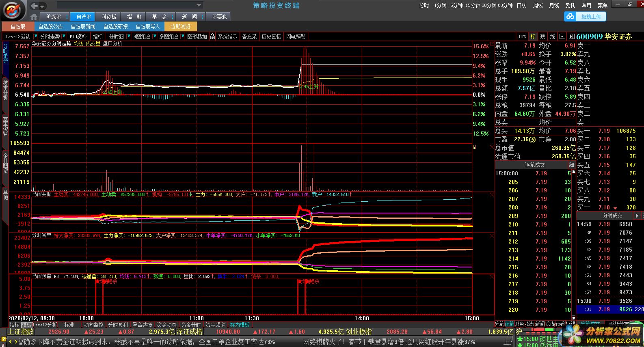Collapse side panel with play-bar icon
The width and height of the screenshot is (644, 347).
click(571, 37)
